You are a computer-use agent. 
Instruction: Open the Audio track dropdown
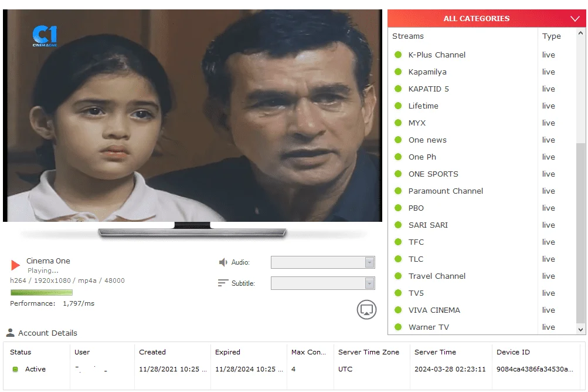(323, 262)
